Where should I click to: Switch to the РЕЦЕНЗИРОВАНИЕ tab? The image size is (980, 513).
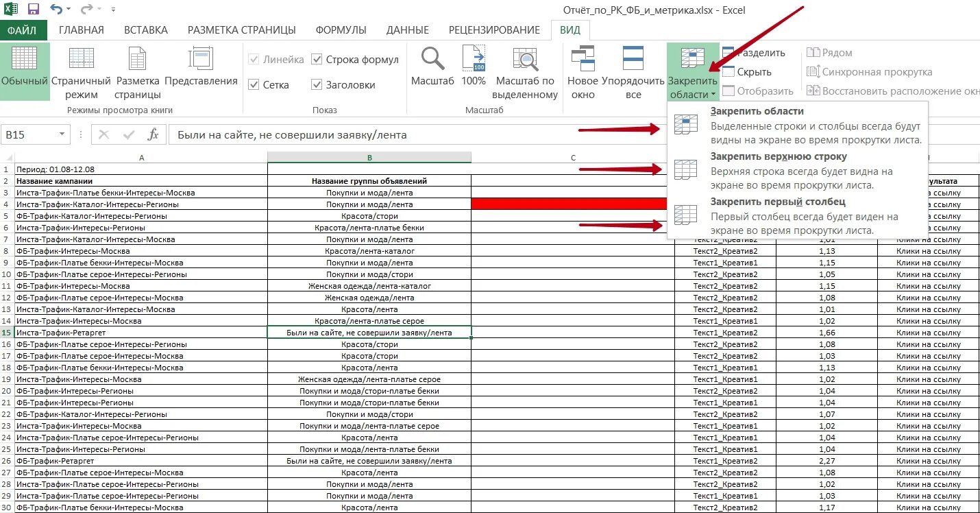click(494, 30)
